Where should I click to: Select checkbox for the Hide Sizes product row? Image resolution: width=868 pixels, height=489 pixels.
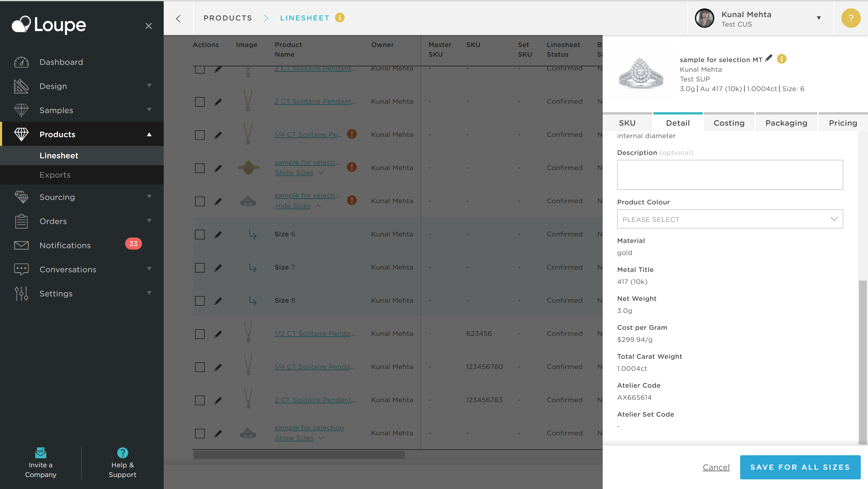(x=200, y=201)
